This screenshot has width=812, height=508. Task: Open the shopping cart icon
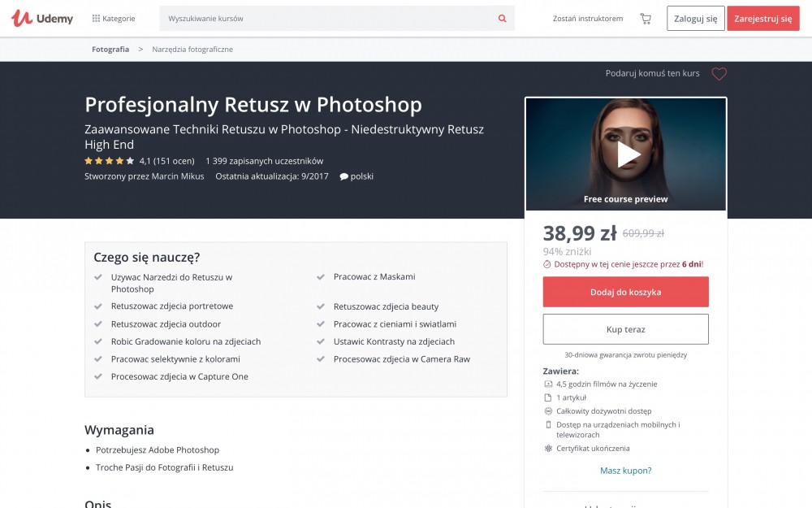(x=646, y=19)
